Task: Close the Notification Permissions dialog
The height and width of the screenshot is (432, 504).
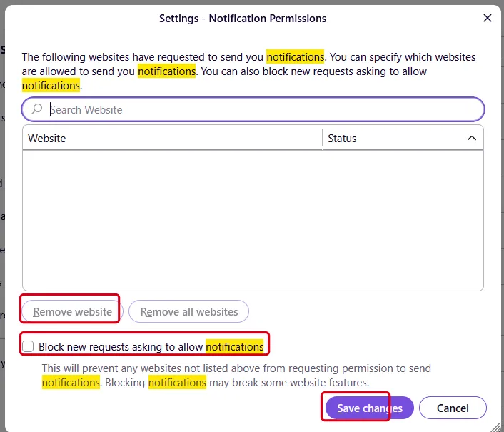Action: pos(488,18)
